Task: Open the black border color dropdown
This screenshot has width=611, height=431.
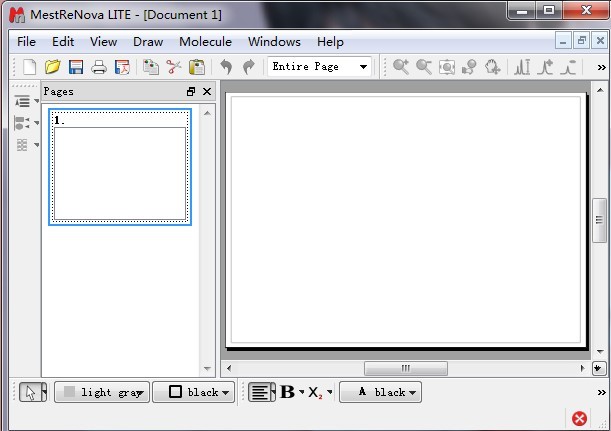Action: [194, 392]
